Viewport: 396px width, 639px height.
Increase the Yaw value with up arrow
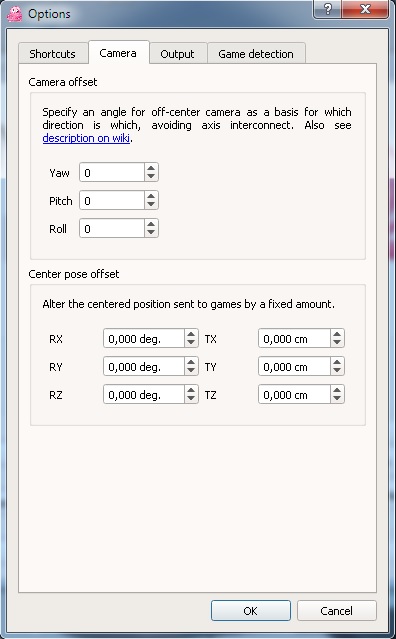[x=151, y=168]
